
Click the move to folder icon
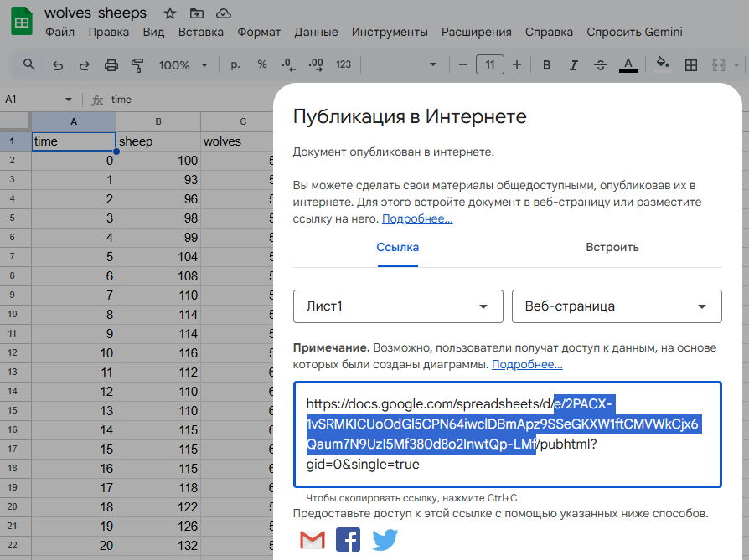click(x=197, y=13)
